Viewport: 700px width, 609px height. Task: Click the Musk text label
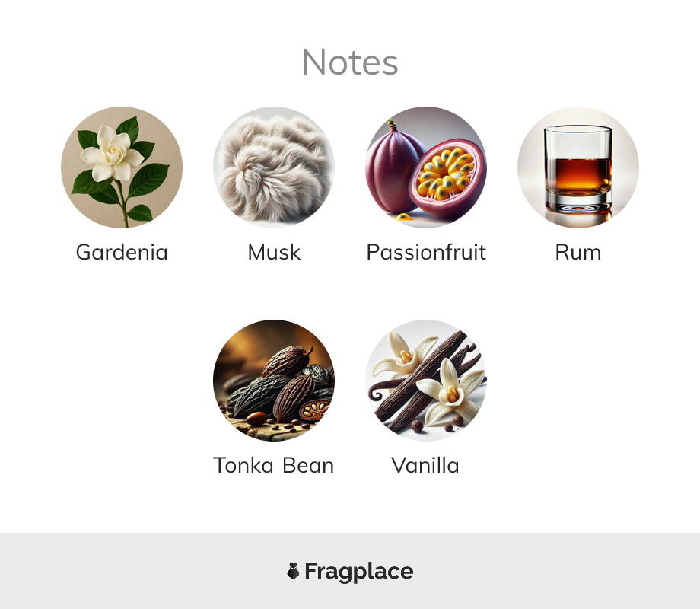coord(274,252)
